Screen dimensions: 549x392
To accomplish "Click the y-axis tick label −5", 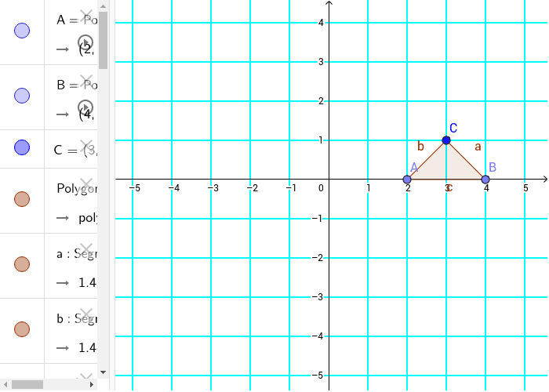I will click(318, 376).
